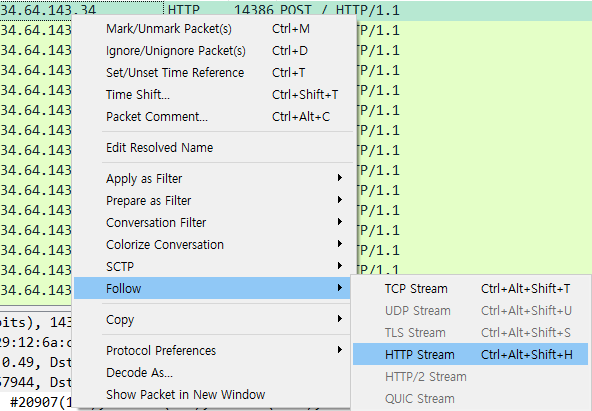592x411 pixels.
Task: Expand the Copy submenu
Action: tap(213, 319)
